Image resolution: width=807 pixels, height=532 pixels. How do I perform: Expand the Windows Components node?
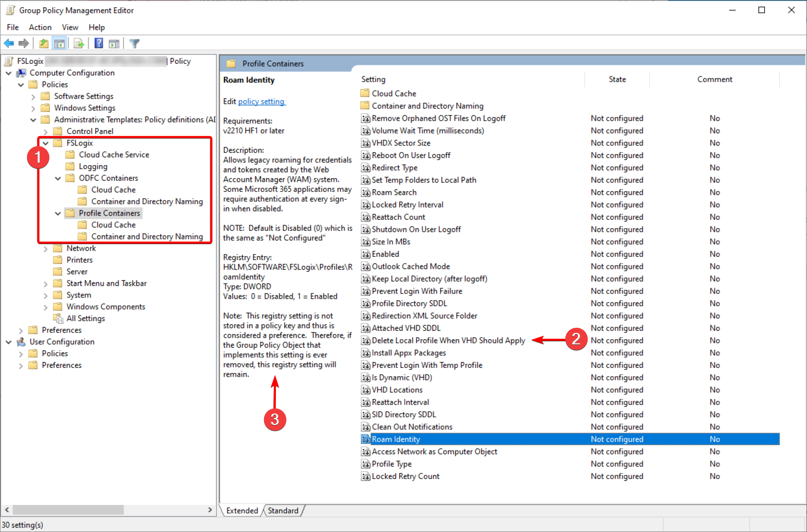click(46, 307)
